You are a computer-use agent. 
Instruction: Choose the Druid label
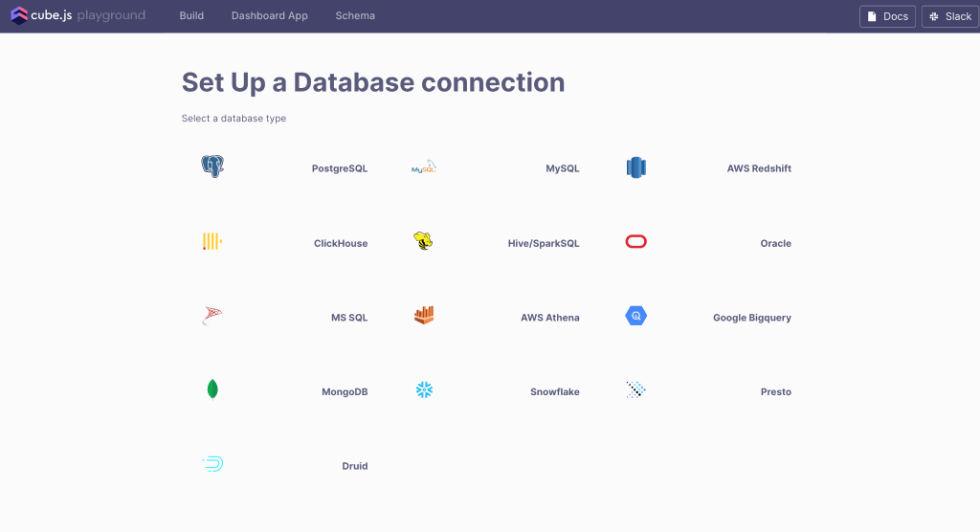354,466
